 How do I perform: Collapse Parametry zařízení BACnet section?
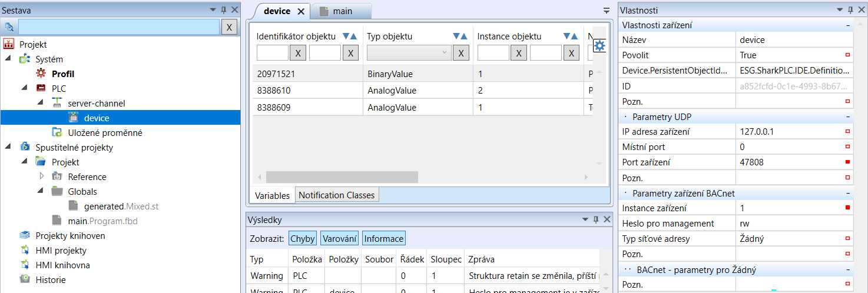click(848, 194)
